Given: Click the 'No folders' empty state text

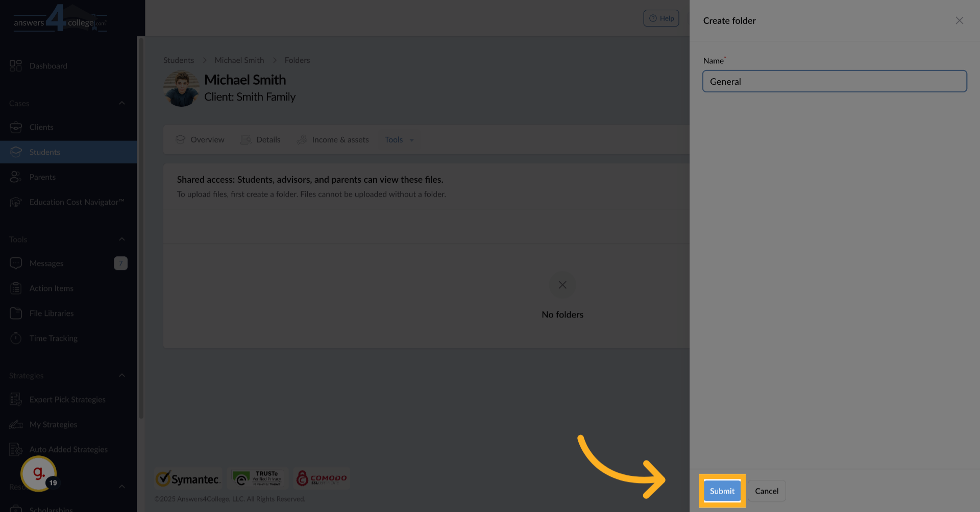Looking at the screenshot, I should click(x=562, y=315).
